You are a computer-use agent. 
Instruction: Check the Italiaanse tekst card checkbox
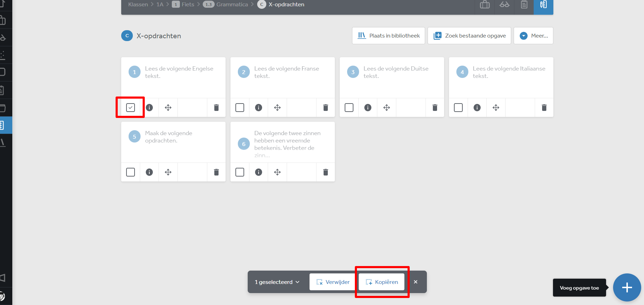pyautogui.click(x=458, y=107)
